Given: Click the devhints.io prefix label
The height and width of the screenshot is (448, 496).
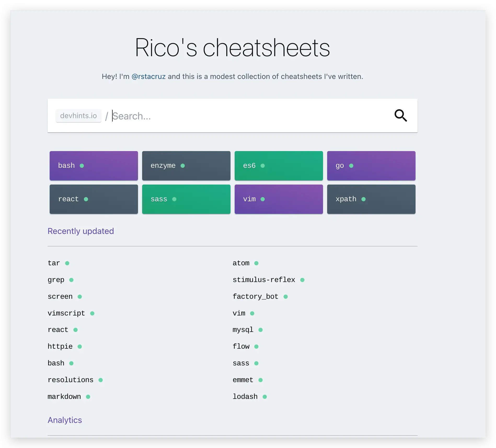Looking at the screenshot, I should (78, 116).
